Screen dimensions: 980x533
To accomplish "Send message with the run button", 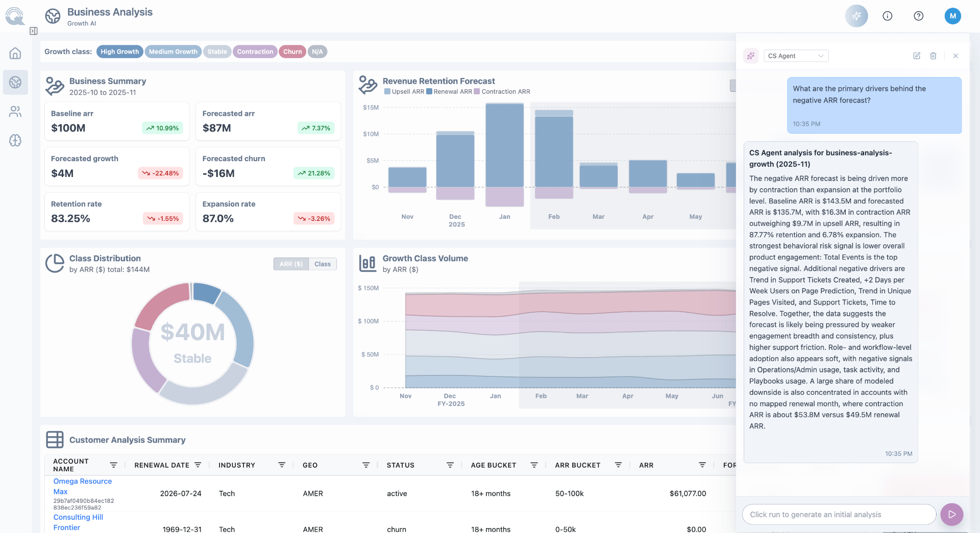I will click(x=952, y=515).
